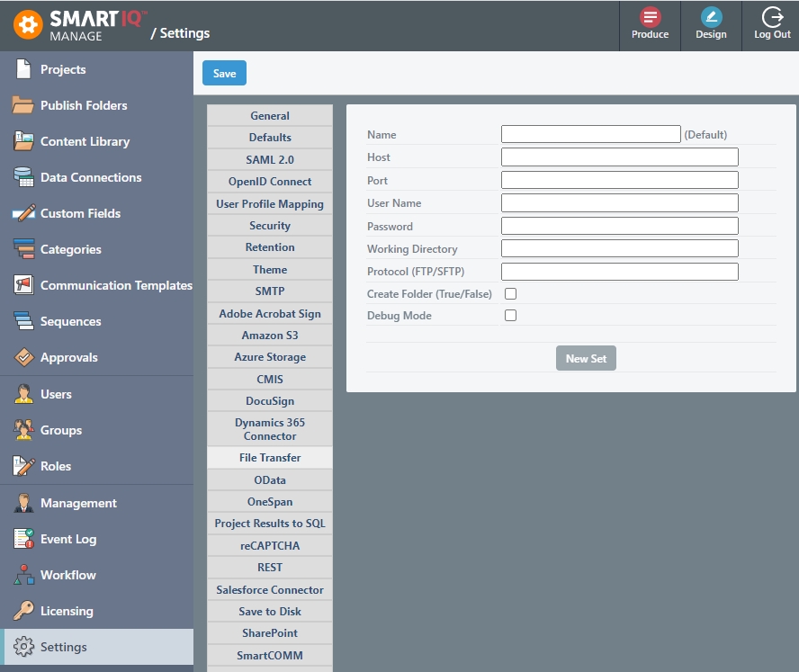The width and height of the screenshot is (799, 672).
Task: Select the Salesforce Connector tab
Action: pos(270,589)
